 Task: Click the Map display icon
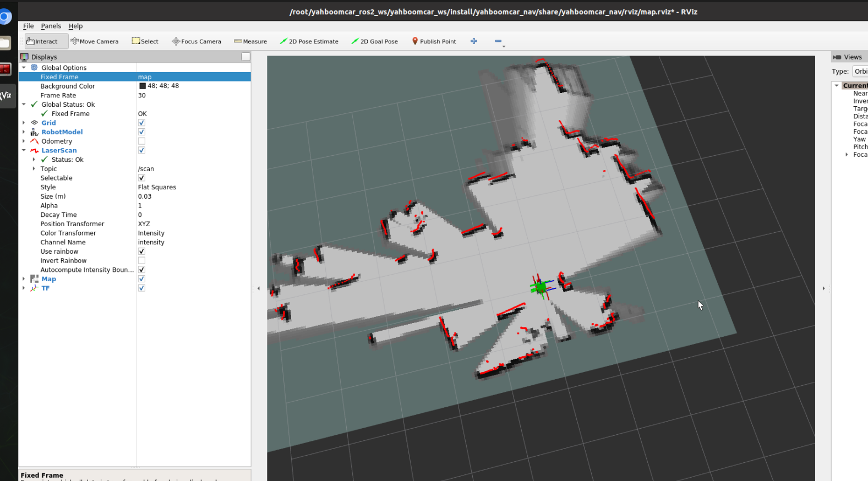point(34,279)
